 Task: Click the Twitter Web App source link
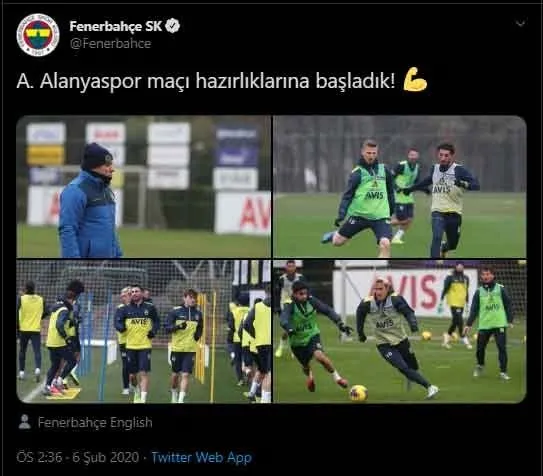coord(202,457)
